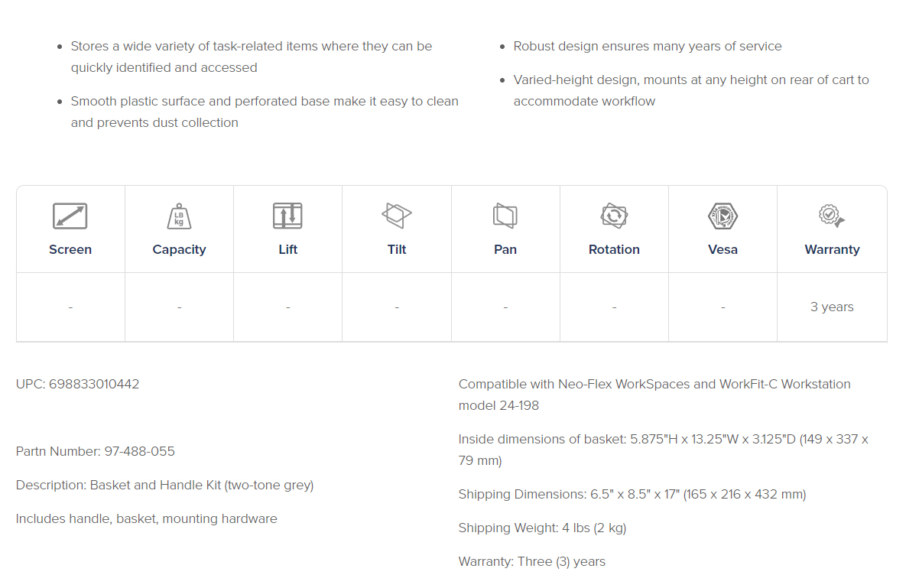
Task: Click the Capacity LB/kg weight icon
Action: 179,216
